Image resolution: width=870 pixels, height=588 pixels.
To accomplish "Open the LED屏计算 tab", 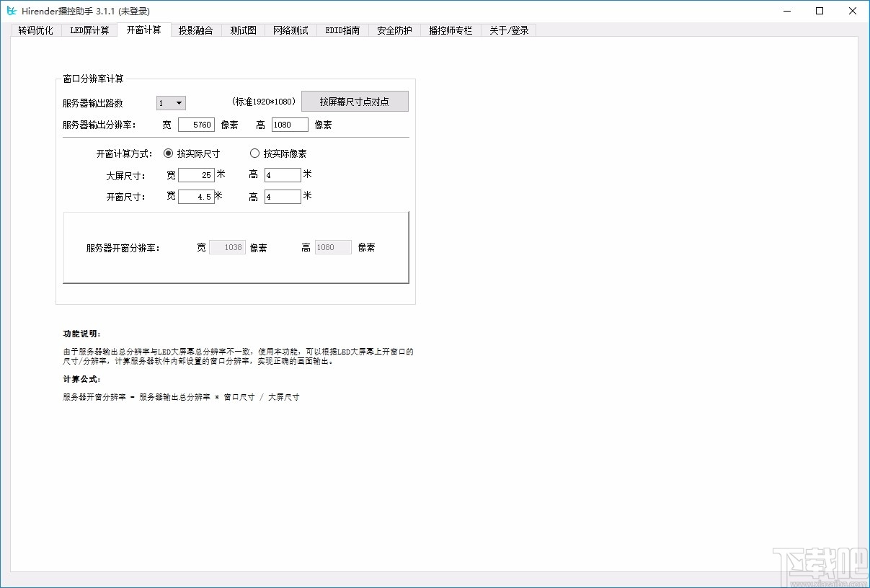I will point(89,30).
